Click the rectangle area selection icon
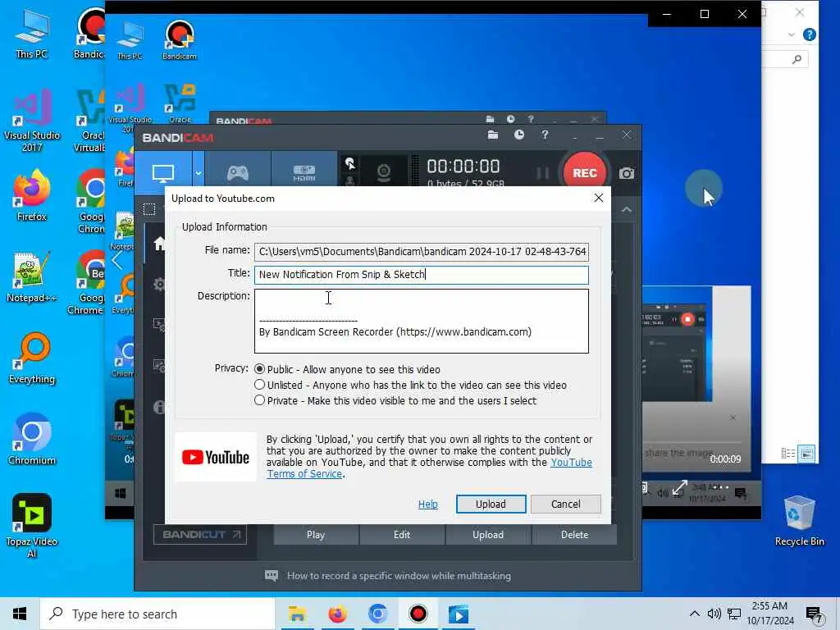840x630 pixels. [x=149, y=209]
